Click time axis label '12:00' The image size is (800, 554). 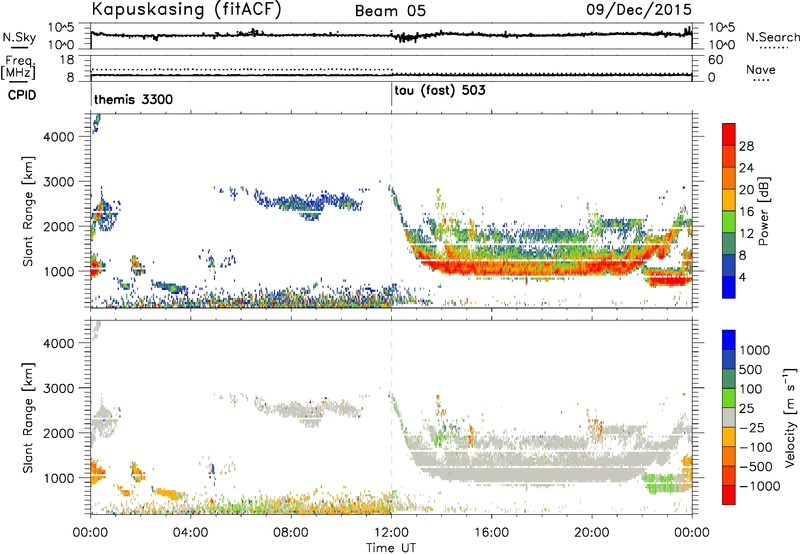coord(391,533)
